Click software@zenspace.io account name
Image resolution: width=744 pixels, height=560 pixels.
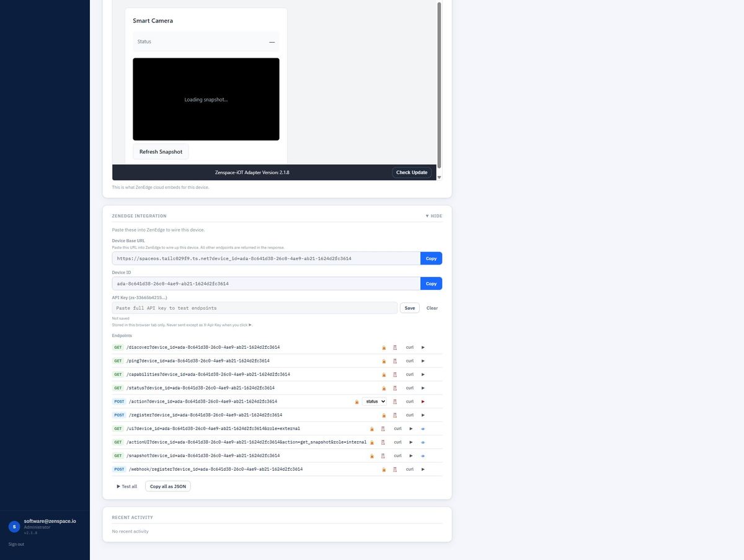(50, 522)
